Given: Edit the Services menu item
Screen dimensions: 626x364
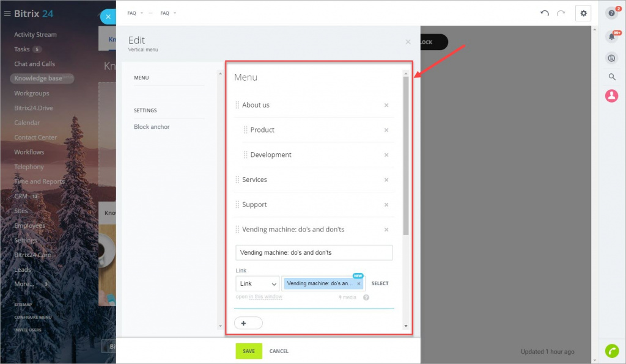Looking at the screenshot, I should tap(254, 180).
